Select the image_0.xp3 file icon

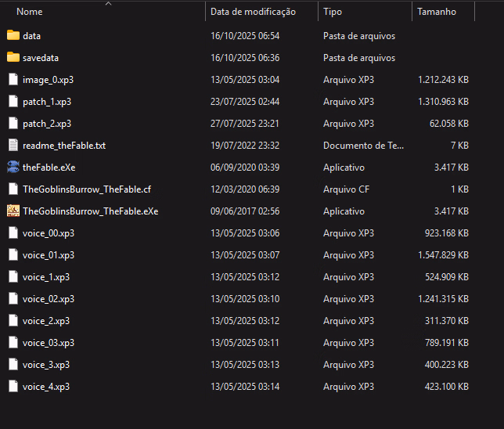(13, 80)
